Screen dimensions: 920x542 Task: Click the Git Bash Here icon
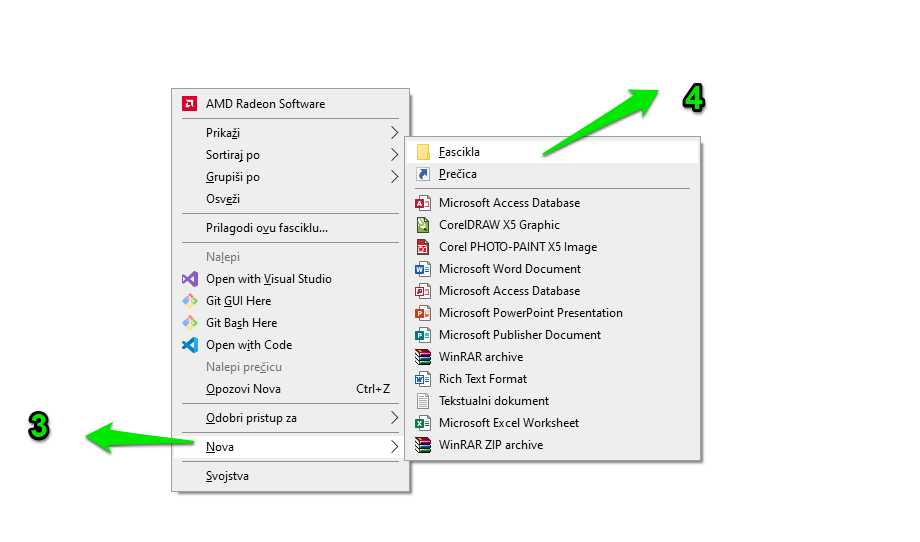tap(190, 323)
